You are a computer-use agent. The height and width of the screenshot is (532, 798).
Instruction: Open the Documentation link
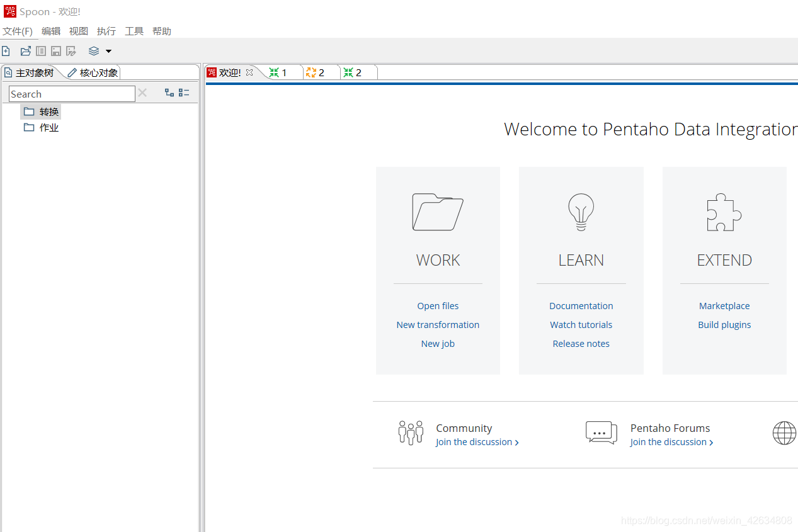(x=581, y=306)
